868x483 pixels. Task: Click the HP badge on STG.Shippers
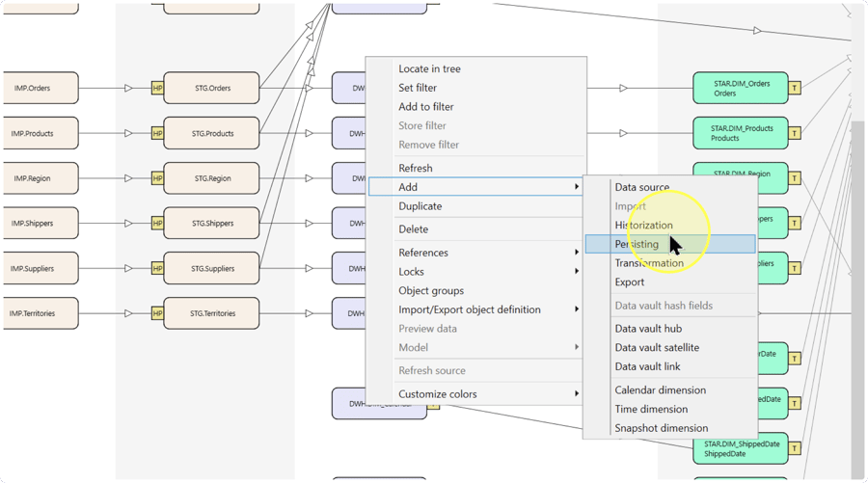(x=157, y=224)
